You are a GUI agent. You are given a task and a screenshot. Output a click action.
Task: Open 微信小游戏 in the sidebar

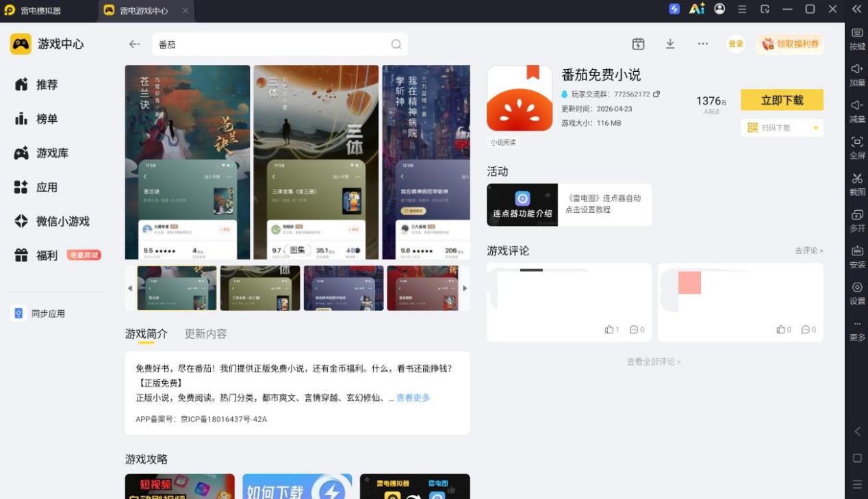pos(52,221)
